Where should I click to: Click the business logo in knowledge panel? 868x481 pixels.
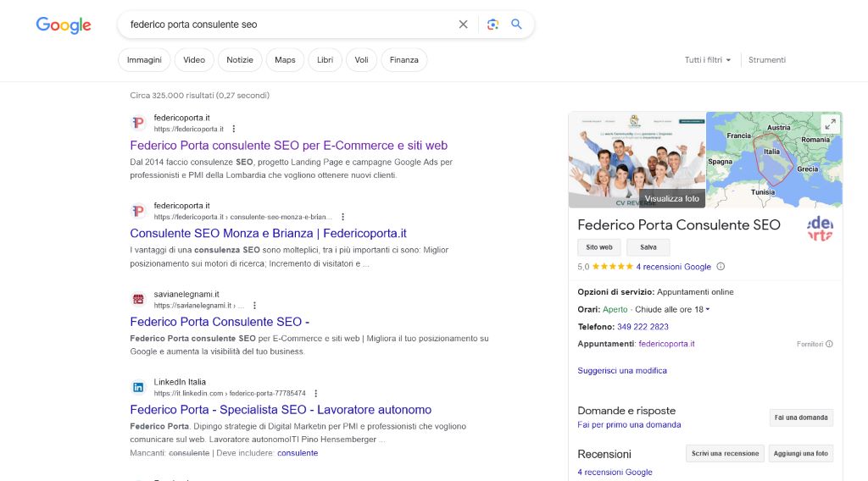[821, 229]
